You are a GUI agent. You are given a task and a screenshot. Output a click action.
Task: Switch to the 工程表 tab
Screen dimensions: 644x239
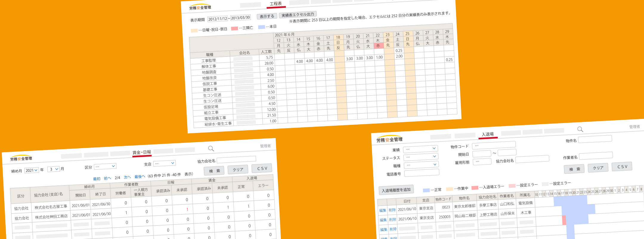pos(275,4)
